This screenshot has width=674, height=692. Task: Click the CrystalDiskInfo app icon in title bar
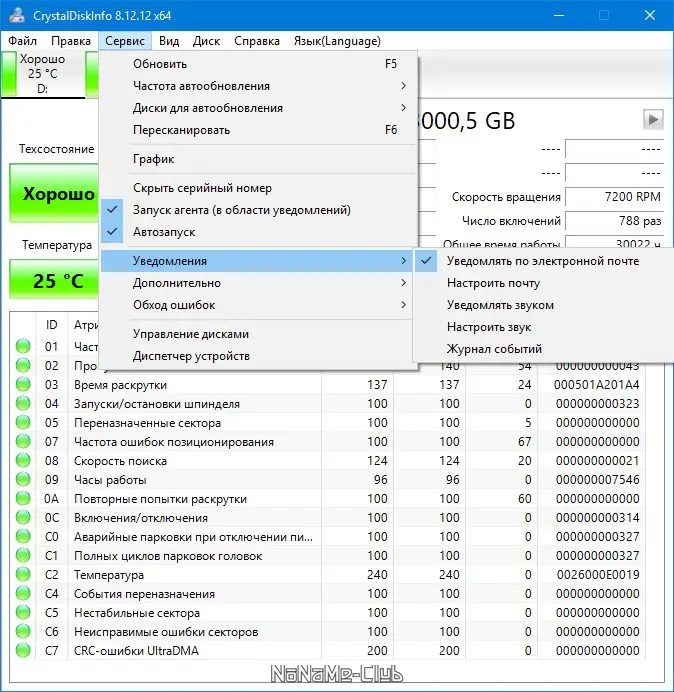(16, 15)
